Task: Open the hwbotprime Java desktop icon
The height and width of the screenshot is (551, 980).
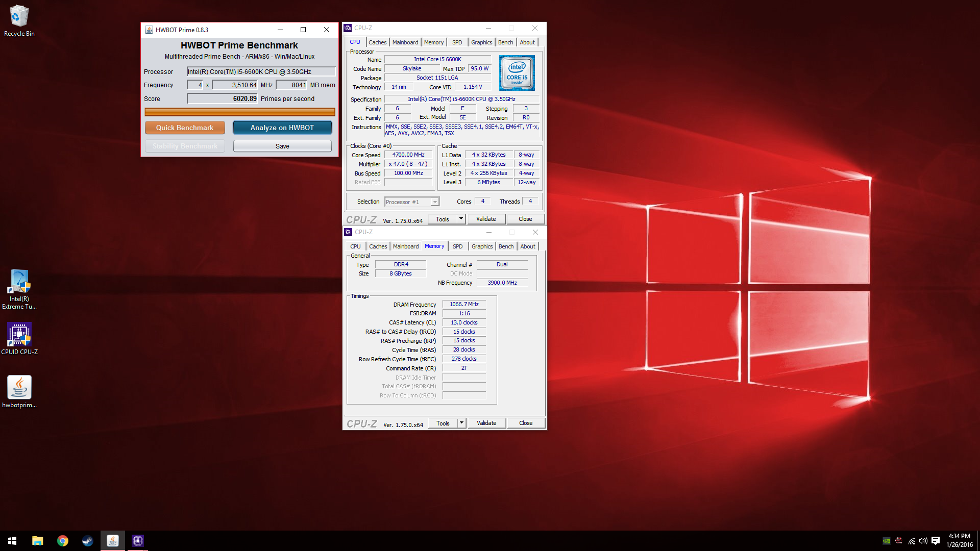Action: click(x=19, y=392)
